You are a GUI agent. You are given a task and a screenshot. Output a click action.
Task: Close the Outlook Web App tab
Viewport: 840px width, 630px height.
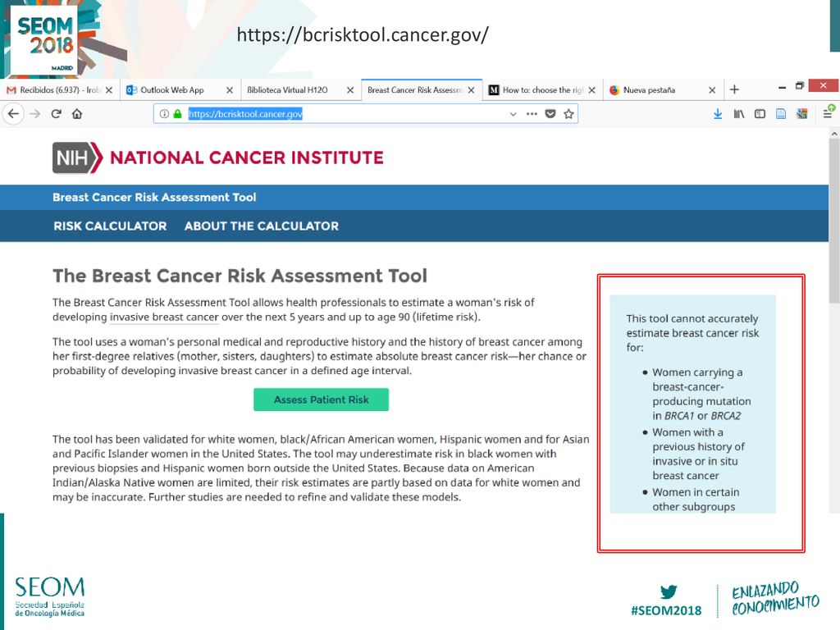230,90
